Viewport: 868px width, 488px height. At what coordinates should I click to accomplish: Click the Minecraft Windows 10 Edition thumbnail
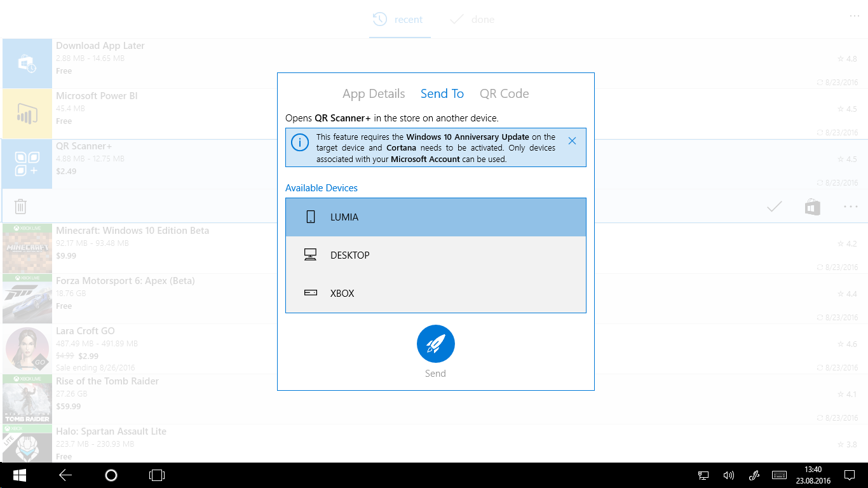click(27, 248)
